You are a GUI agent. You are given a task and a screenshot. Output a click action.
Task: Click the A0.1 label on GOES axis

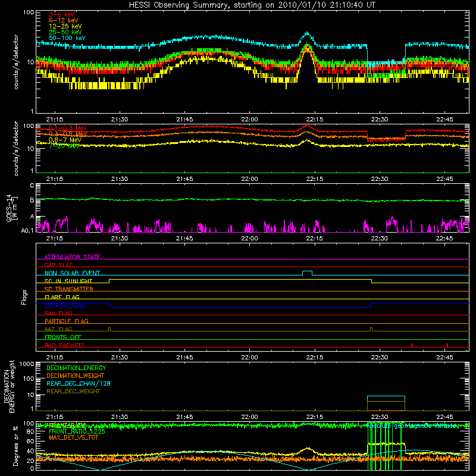pos(27,230)
